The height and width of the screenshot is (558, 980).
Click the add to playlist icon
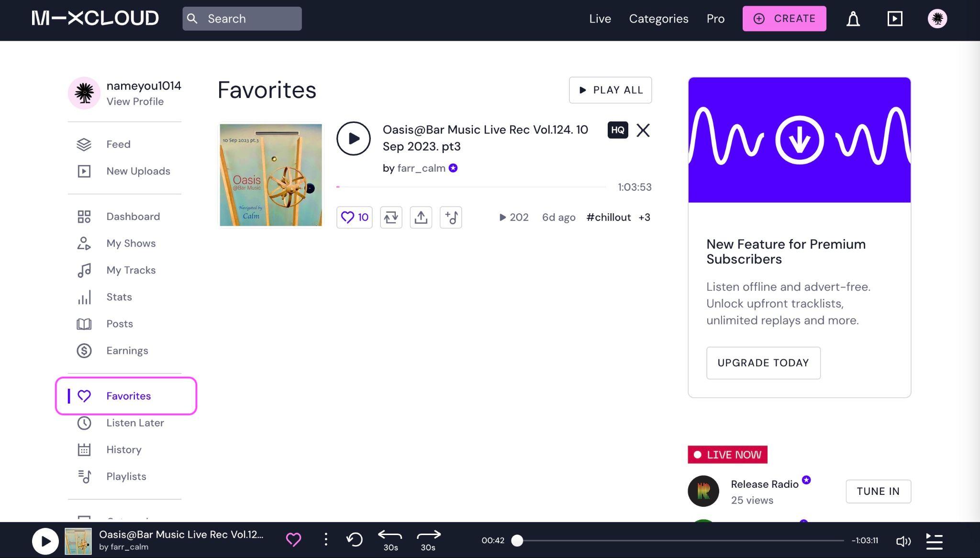click(451, 218)
